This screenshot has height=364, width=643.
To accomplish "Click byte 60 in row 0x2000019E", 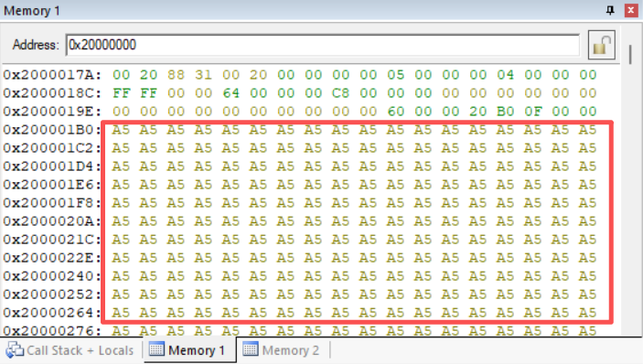I will click(396, 112).
